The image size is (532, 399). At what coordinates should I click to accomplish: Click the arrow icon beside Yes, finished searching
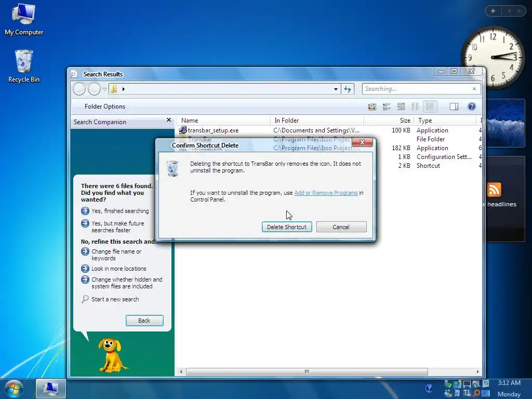click(85, 211)
